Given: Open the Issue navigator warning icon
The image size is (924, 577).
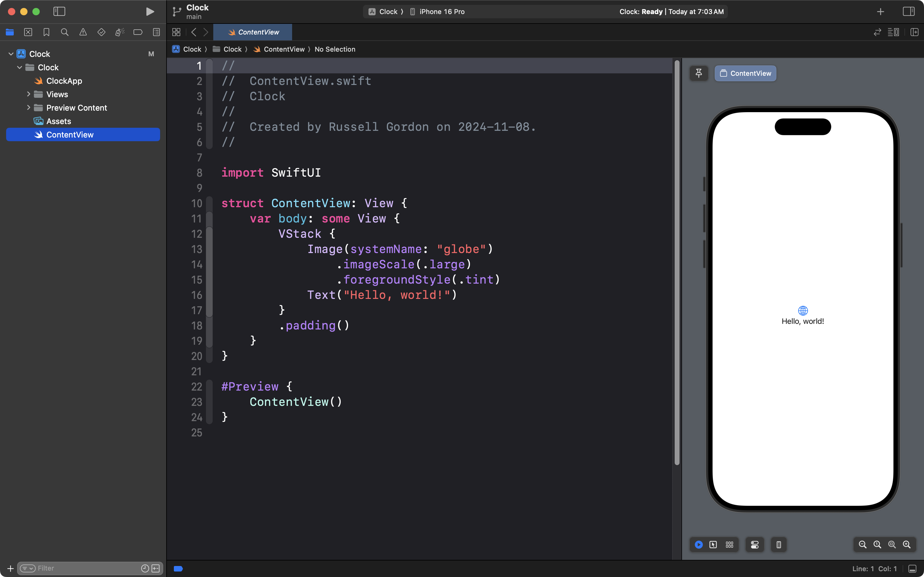Looking at the screenshot, I should coord(83,32).
